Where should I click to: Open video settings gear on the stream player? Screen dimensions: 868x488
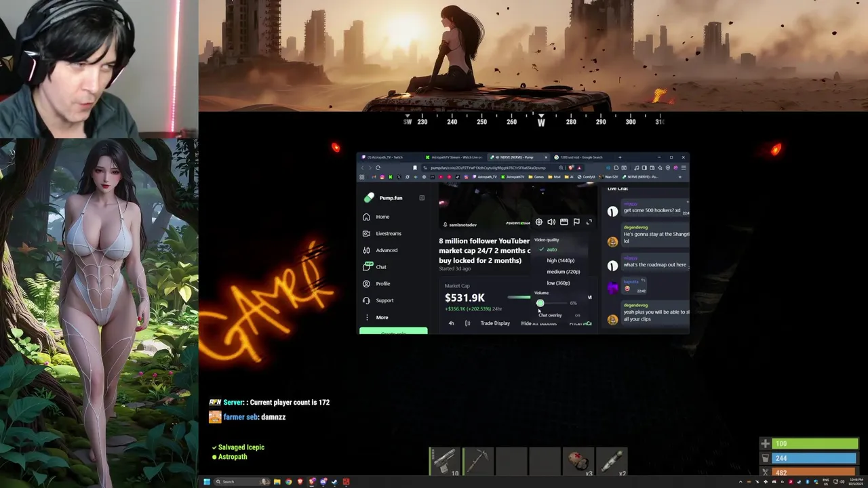[539, 222]
